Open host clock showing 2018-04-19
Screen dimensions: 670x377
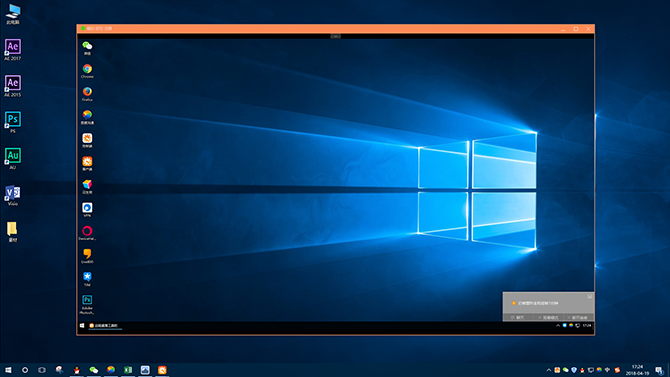click(637, 370)
